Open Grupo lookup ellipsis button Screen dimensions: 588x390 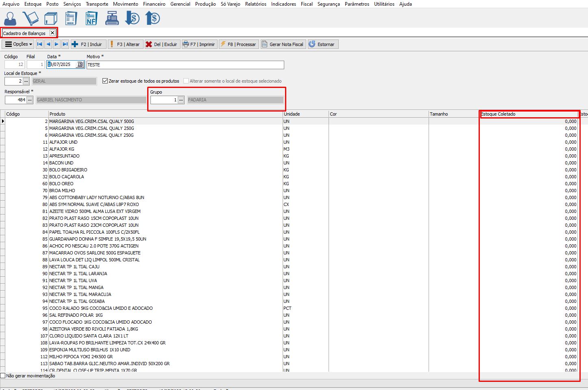pyautogui.click(x=181, y=100)
